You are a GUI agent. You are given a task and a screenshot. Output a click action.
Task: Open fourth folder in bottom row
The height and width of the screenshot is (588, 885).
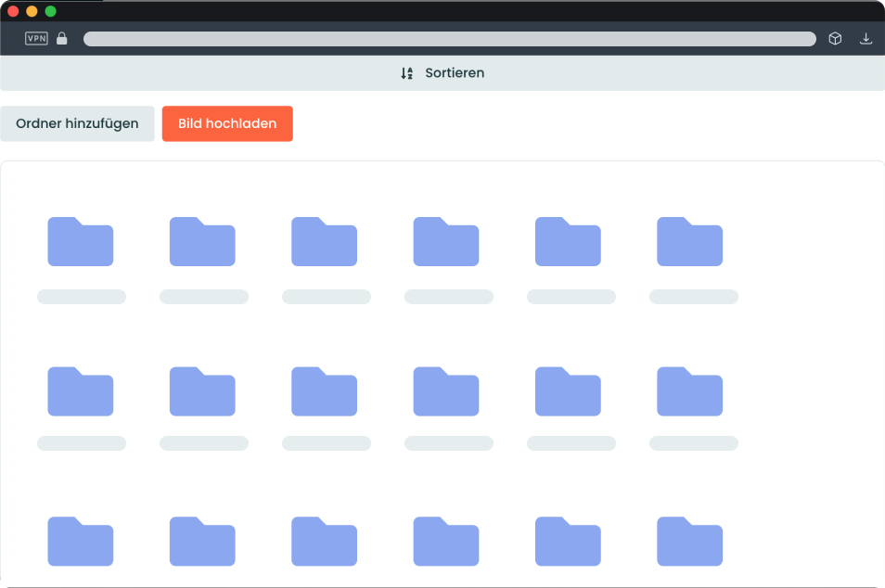(x=446, y=541)
